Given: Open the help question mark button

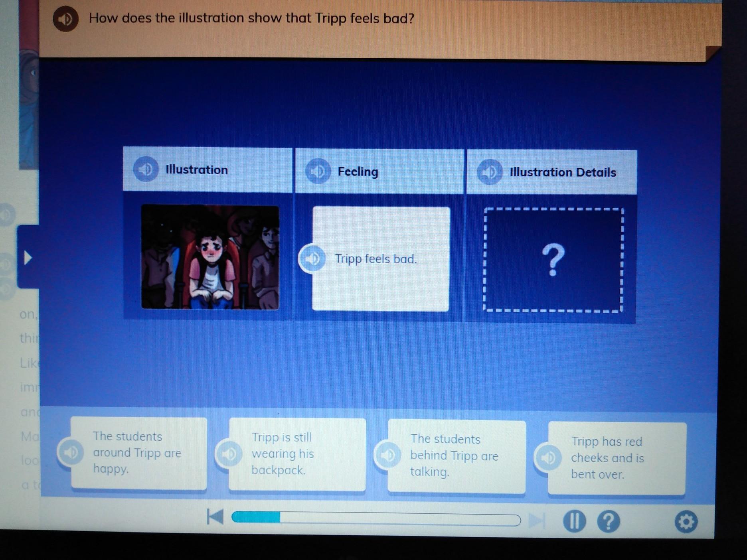Looking at the screenshot, I should 609,521.
